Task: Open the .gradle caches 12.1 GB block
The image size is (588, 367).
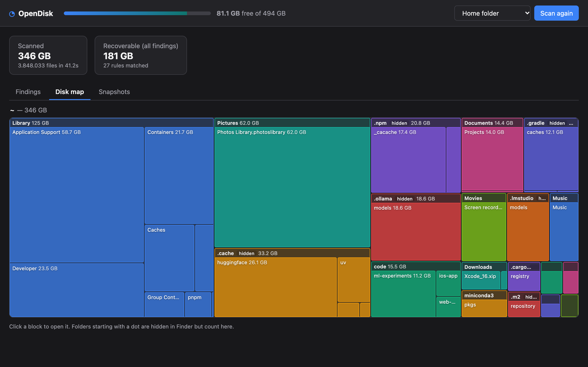Action: (551, 158)
